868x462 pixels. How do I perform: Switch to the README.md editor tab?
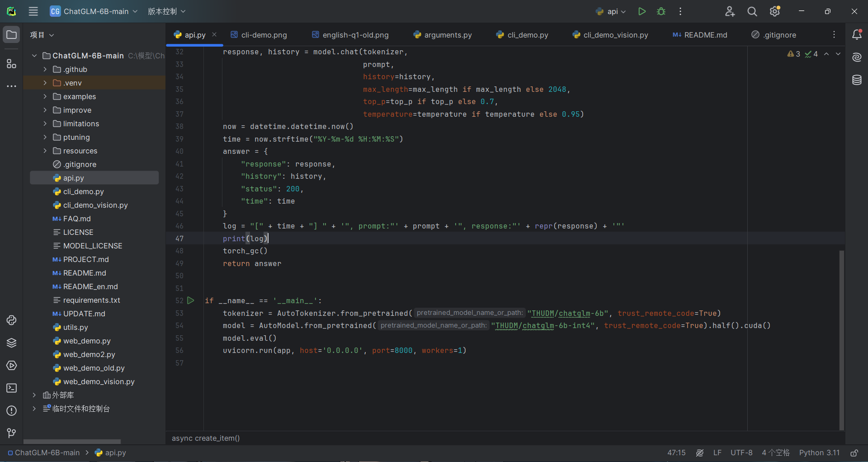pyautogui.click(x=705, y=35)
